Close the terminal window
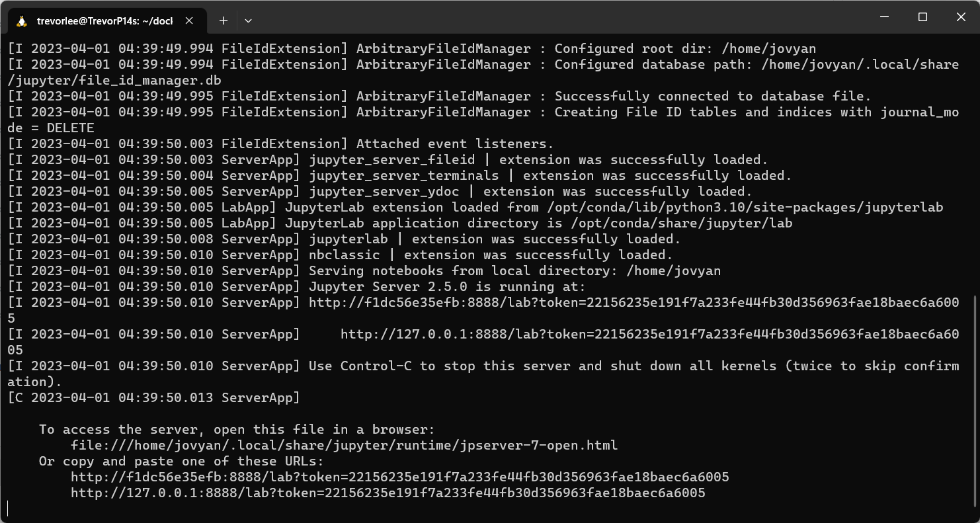Screen dimensions: 980x523 [961, 17]
